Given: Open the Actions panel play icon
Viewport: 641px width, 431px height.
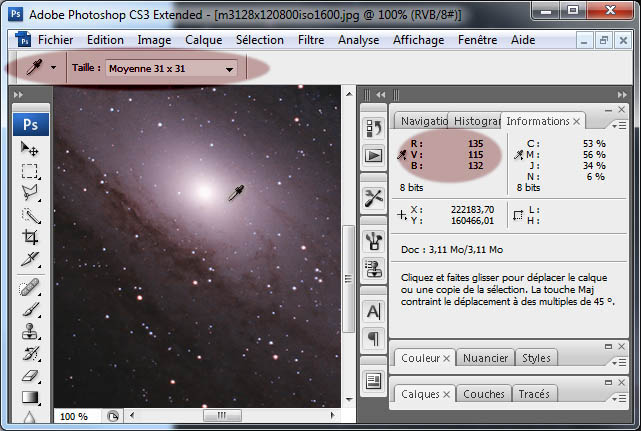Looking at the screenshot, I should click(374, 156).
